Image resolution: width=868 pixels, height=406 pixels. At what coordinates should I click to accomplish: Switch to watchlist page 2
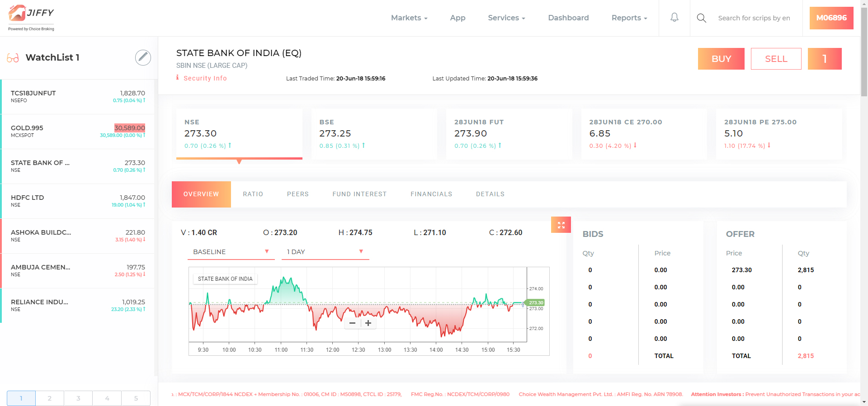coord(50,398)
